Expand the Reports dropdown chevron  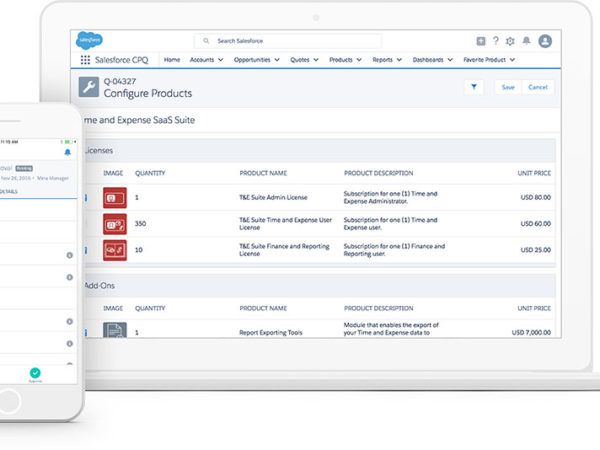click(x=399, y=60)
